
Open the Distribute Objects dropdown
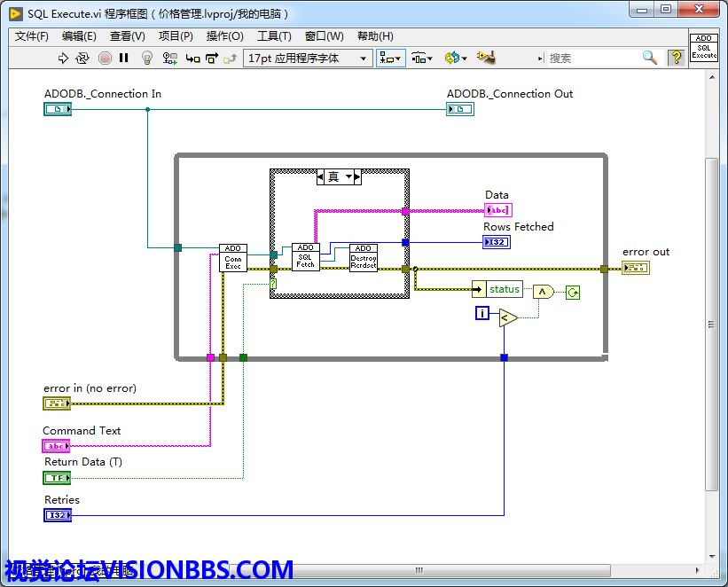click(x=422, y=58)
